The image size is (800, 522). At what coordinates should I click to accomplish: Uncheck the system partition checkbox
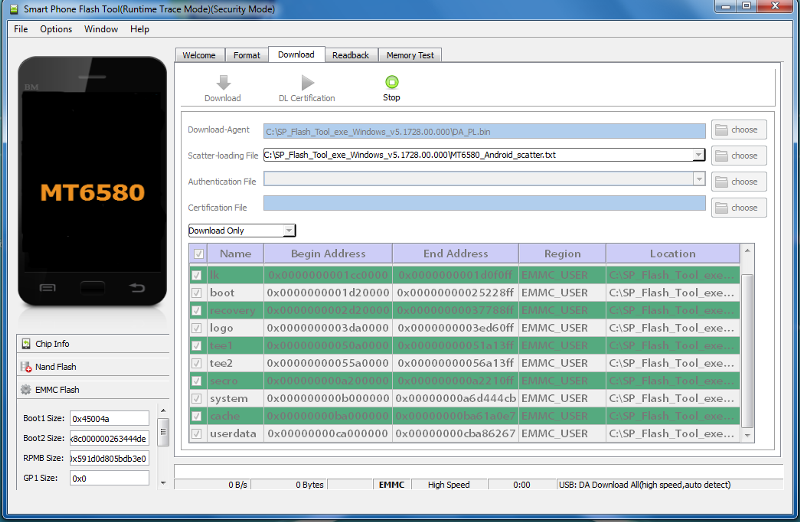(x=196, y=399)
